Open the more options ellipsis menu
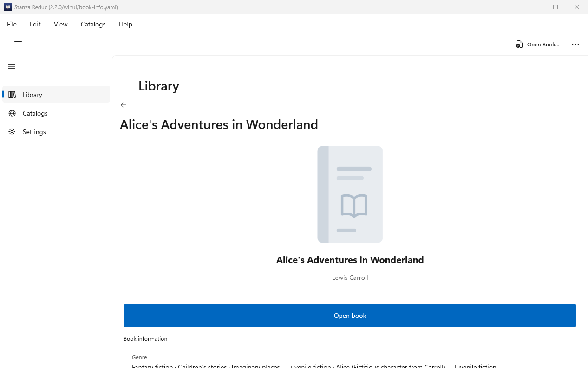 [575, 45]
